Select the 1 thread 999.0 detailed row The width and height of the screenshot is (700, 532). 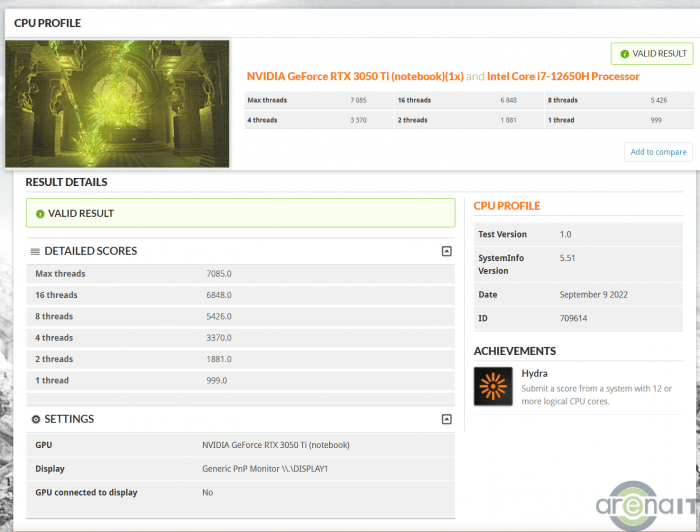(x=241, y=381)
